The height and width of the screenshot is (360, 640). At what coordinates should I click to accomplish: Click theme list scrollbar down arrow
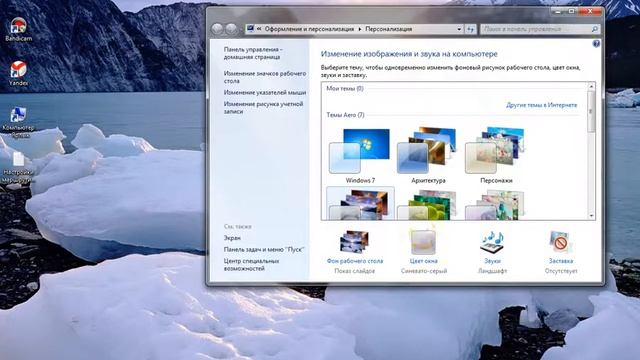tap(591, 216)
